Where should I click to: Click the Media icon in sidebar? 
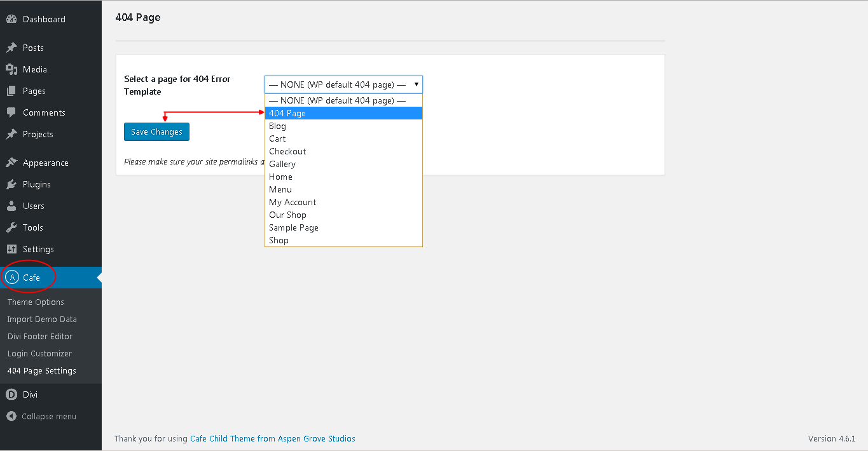point(11,69)
